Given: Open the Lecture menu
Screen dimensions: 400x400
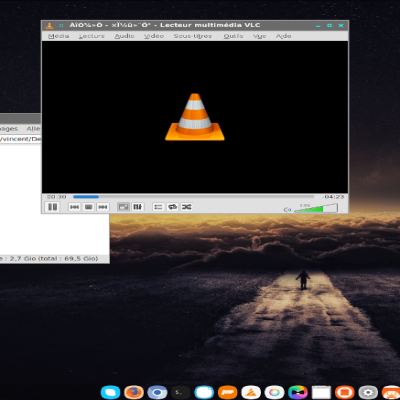Looking at the screenshot, I should coord(92,36).
